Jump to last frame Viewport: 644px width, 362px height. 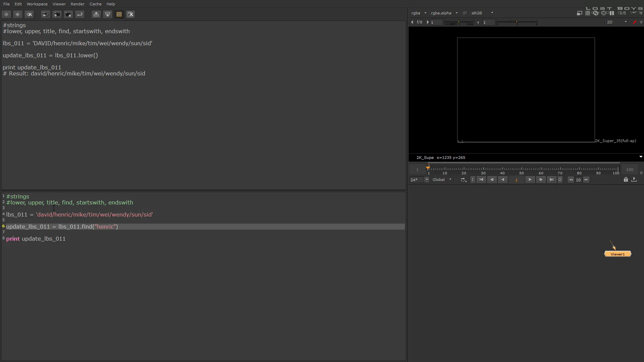click(x=551, y=180)
